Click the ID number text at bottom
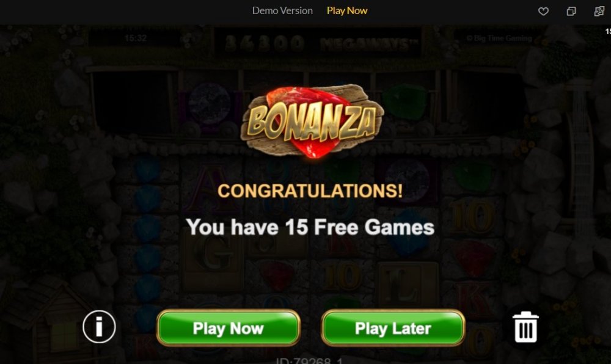This screenshot has height=364, width=611. coord(309,360)
